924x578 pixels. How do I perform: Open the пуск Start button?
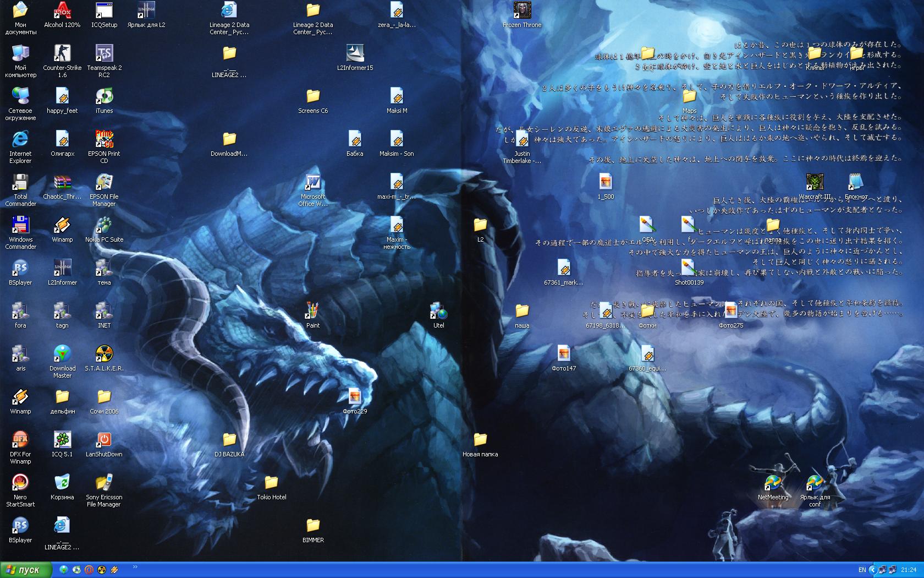[26, 570]
